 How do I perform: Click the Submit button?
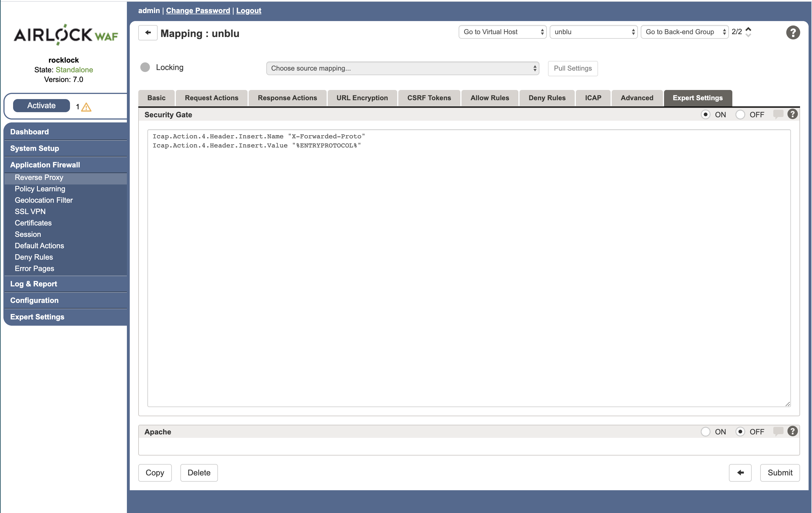click(780, 473)
